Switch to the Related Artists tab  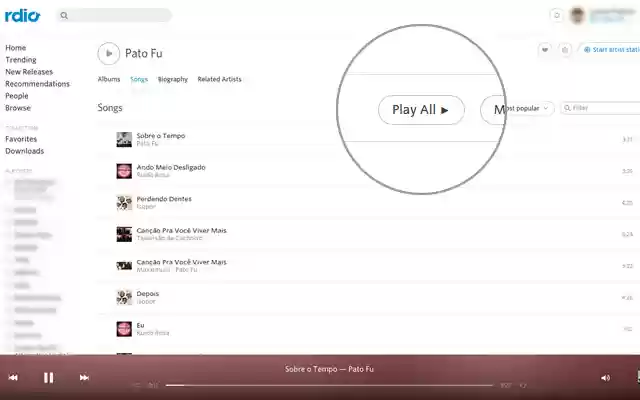pos(220,79)
